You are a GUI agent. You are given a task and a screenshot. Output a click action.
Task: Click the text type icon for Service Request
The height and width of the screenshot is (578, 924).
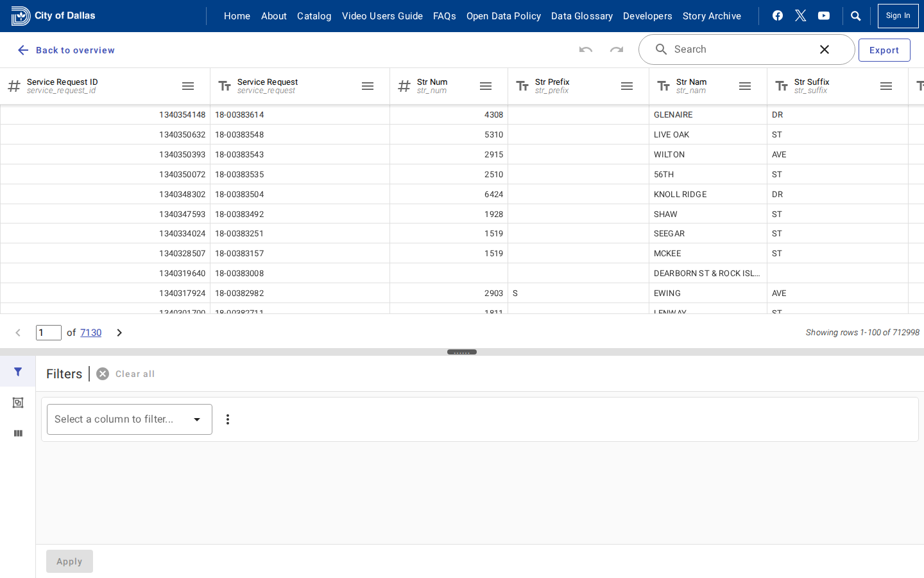tap(225, 86)
